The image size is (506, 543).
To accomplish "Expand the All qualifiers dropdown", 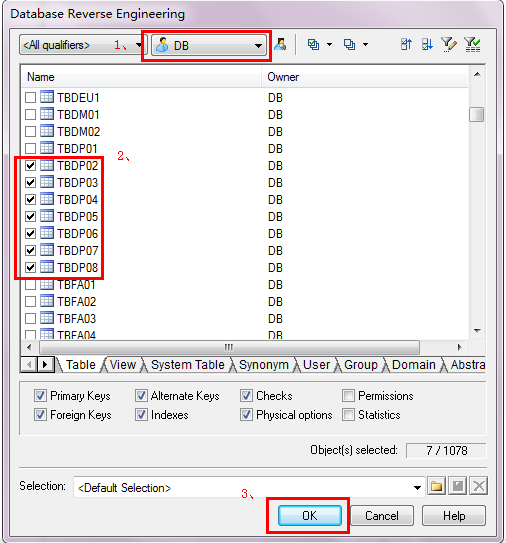I will pos(139,45).
